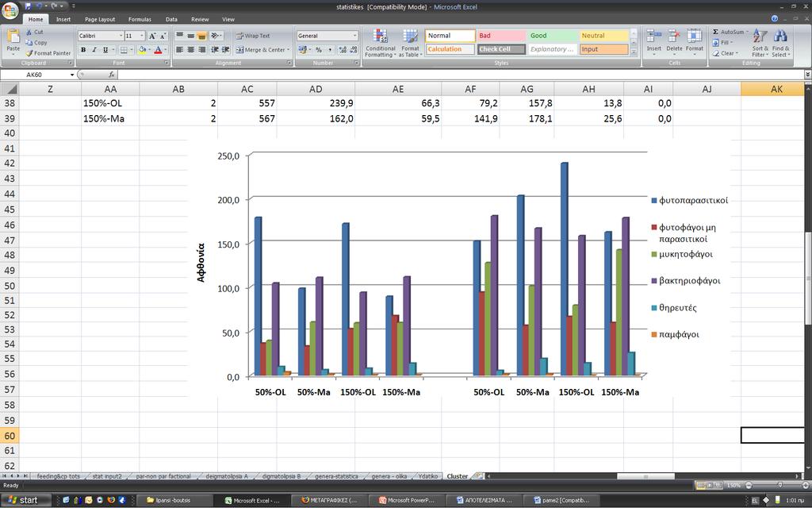Select the Good cell style
812x508 pixels.
point(553,36)
